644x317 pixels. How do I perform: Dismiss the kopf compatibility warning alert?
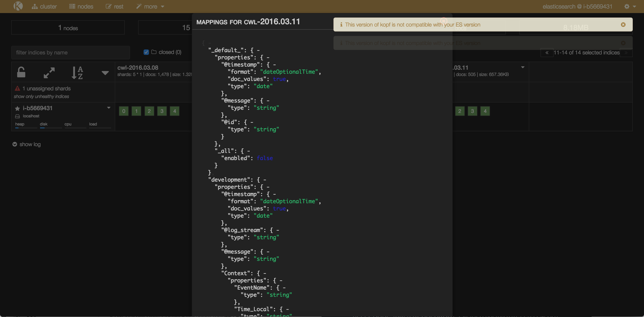coord(623,25)
